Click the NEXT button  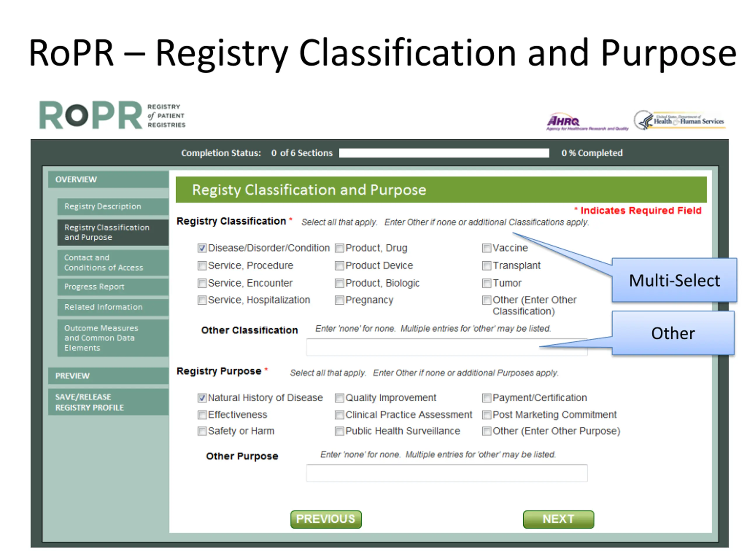558,519
